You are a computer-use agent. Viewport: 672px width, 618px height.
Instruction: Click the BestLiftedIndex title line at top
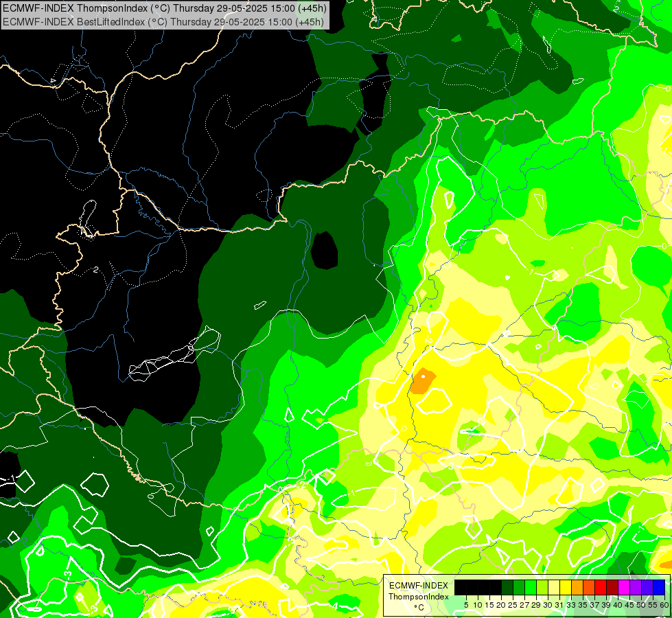(x=163, y=22)
